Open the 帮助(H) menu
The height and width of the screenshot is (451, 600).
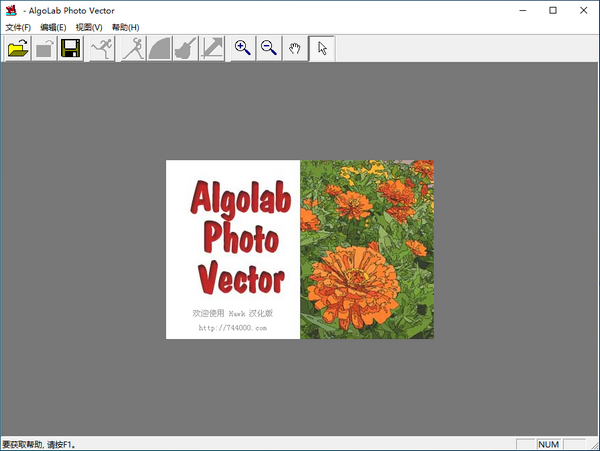pyautogui.click(x=126, y=28)
